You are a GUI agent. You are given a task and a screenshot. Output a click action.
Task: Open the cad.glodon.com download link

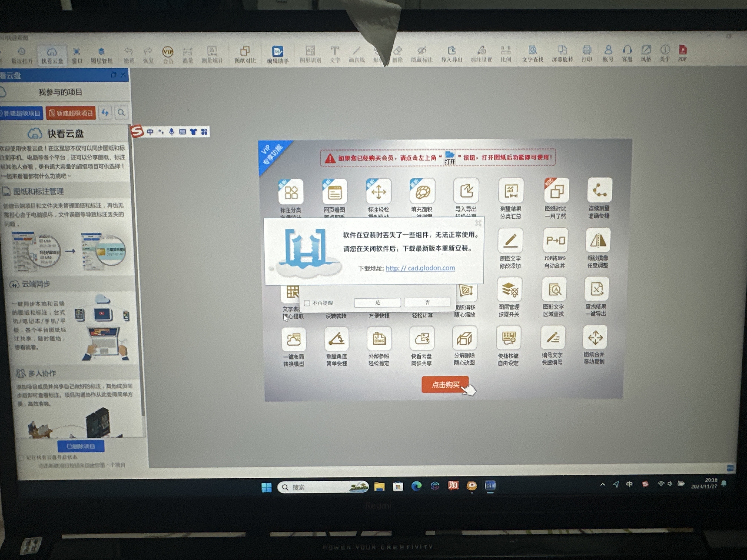(420, 268)
